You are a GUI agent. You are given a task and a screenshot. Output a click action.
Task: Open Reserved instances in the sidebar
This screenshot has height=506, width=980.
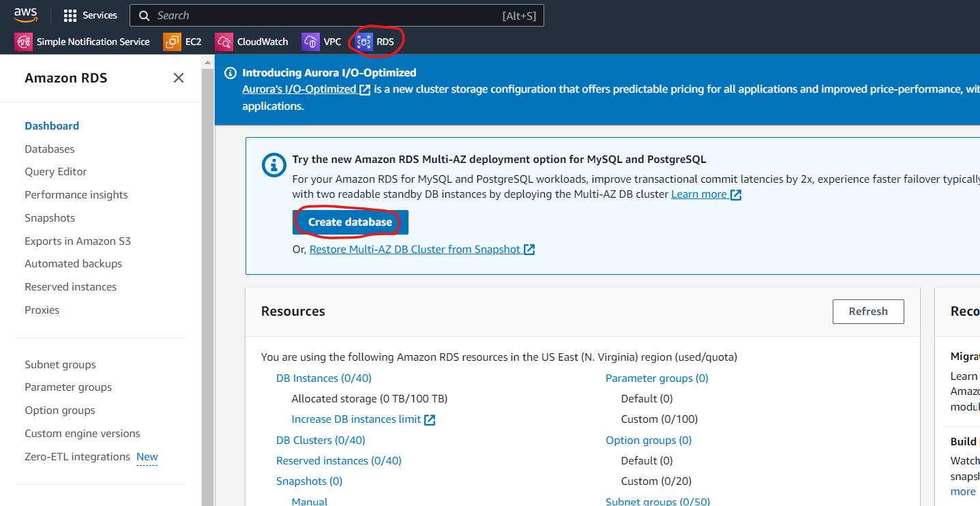coord(71,287)
